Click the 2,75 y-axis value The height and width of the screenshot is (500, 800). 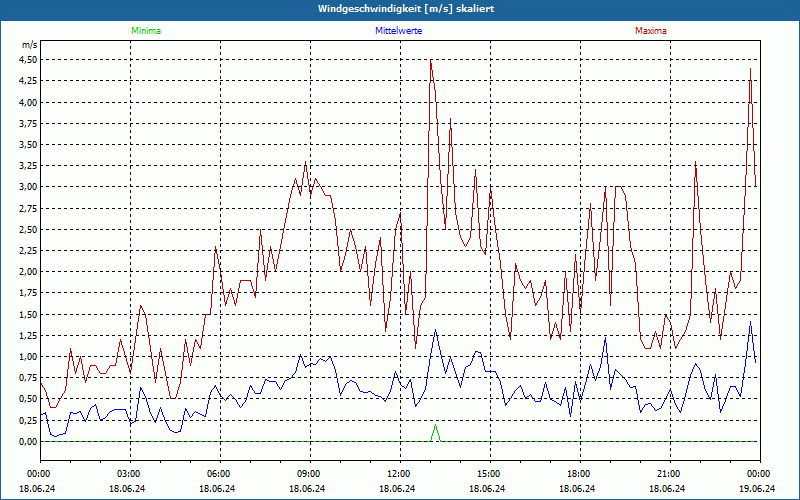click(28, 208)
